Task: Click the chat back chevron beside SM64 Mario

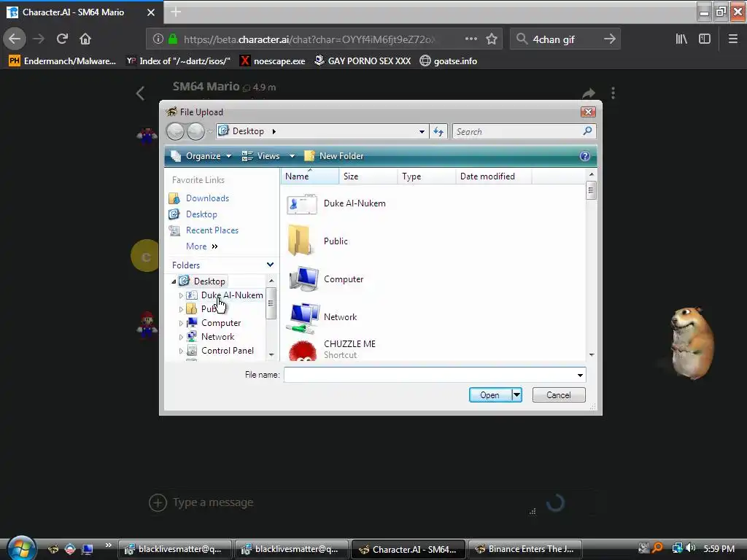Action: point(140,93)
